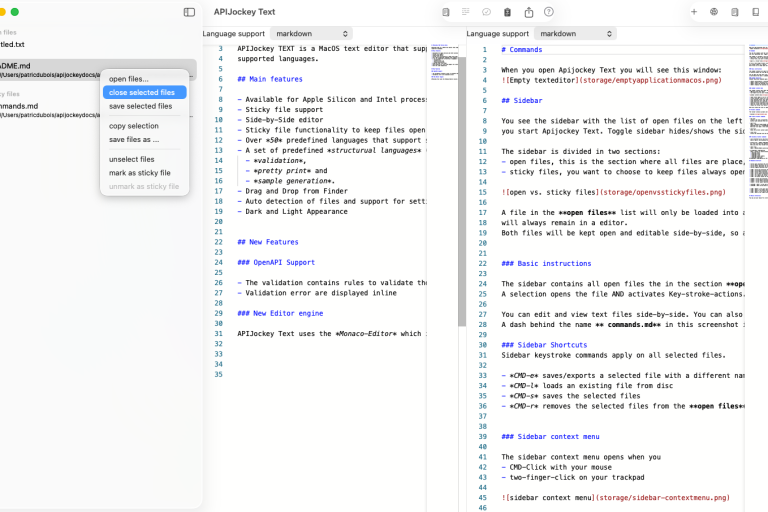Click the share icon in the toolbar
This screenshot has height=512, width=768.
tap(529, 12)
